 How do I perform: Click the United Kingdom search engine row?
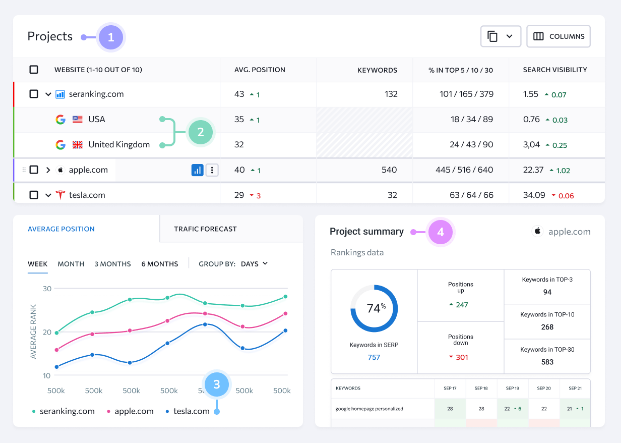click(309, 145)
